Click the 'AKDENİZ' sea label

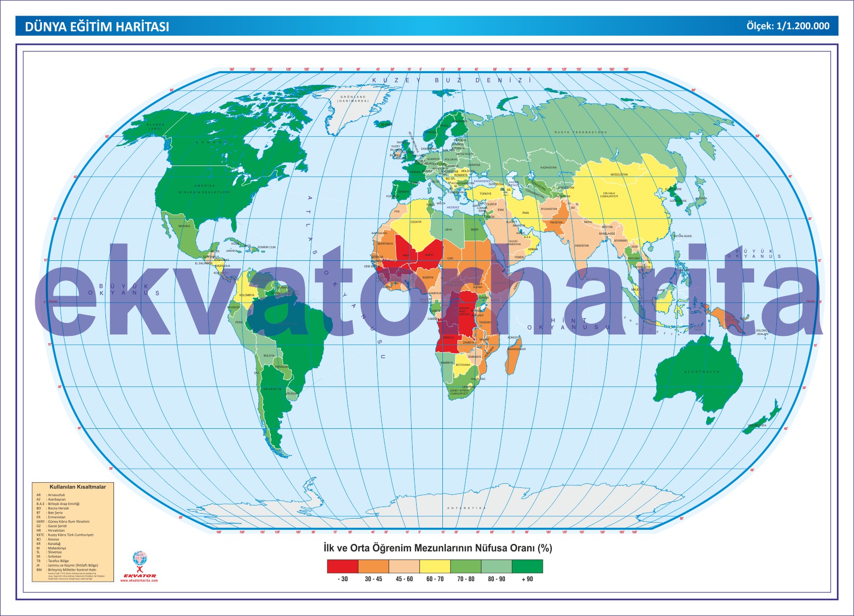(x=453, y=207)
